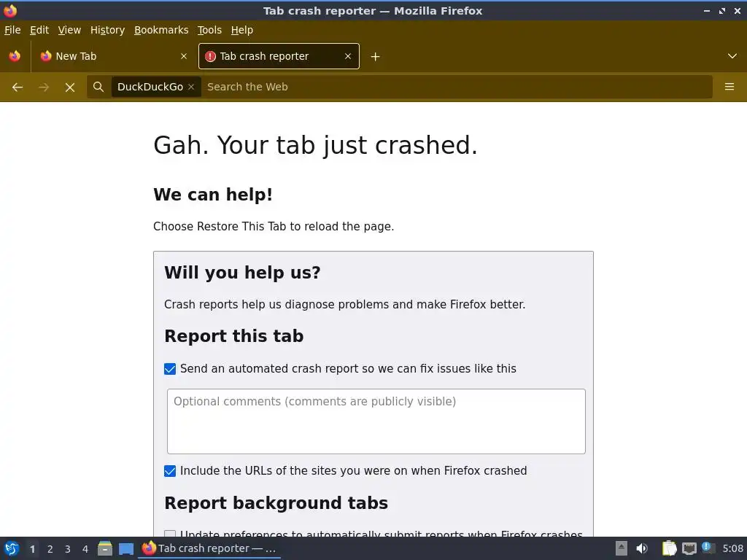
Task: Minimize the Firefox window
Action: tap(706, 10)
